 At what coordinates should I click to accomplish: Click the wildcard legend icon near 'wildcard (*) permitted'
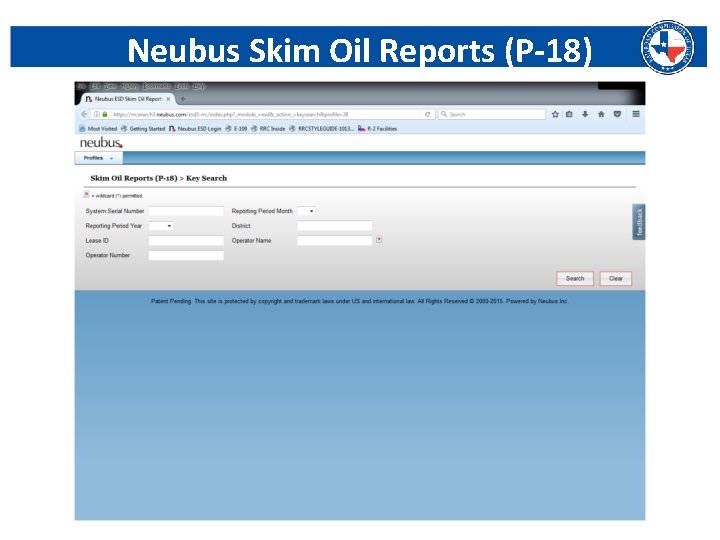[x=86, y=195]
